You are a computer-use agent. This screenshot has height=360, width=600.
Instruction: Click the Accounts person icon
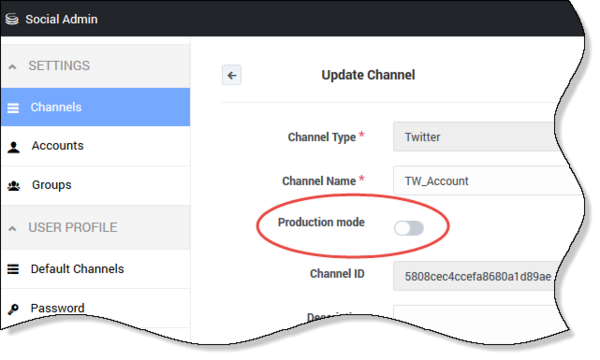coord(13,147)
